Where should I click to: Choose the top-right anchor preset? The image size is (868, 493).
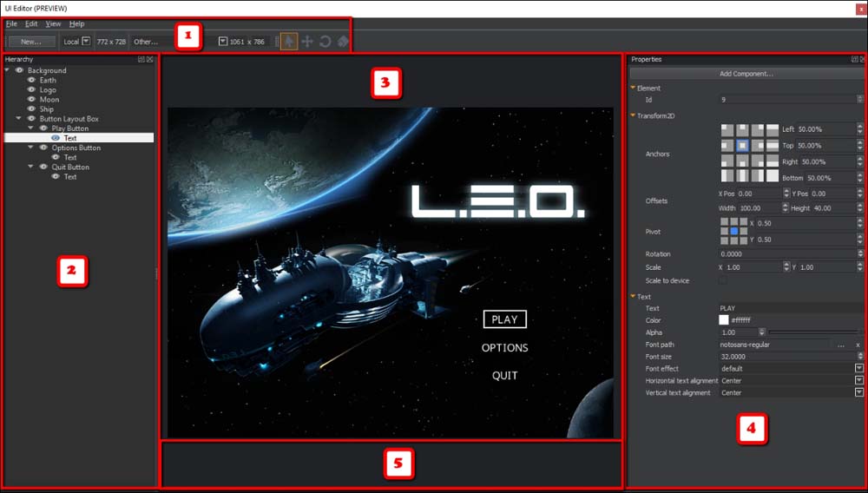pyautogui.click(x=757, y=130)
